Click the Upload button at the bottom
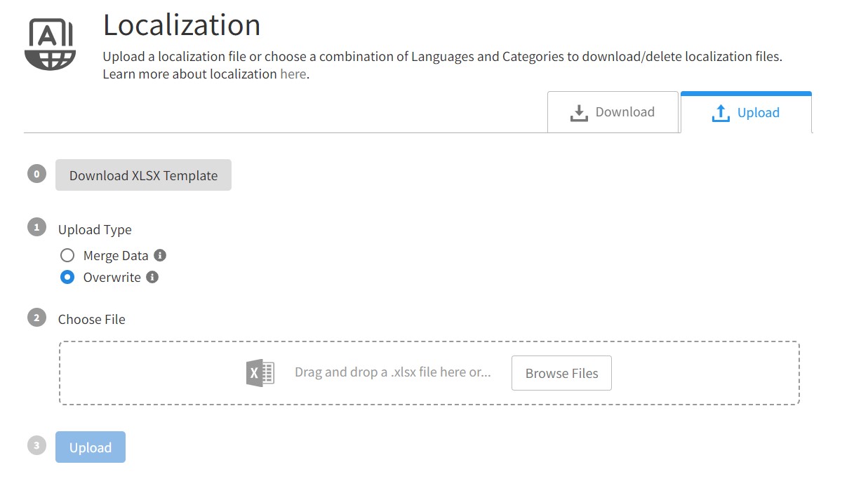Image resolution: width=868 pixels, height=481 pixels. [90, 447]
